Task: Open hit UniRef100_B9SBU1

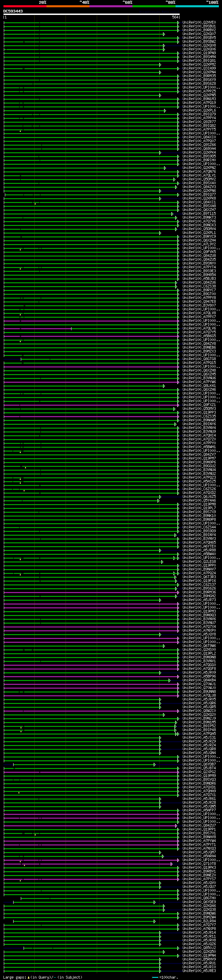Action: (x=199, y=26)
